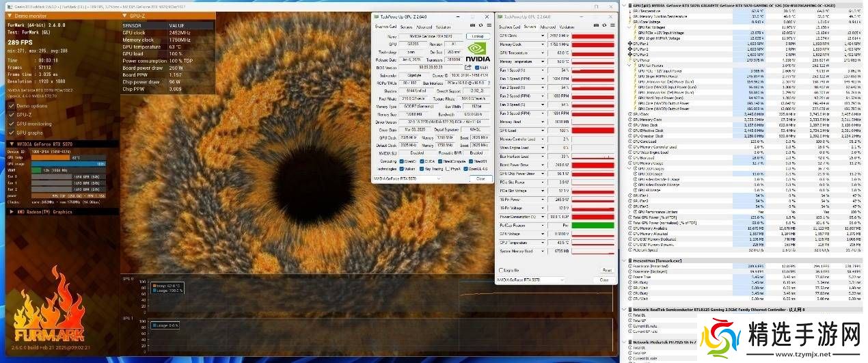This screenshot has height=363, width=868.
Task: Enable Log to file in GPU-Z sensors
Action: coord(500,270)
